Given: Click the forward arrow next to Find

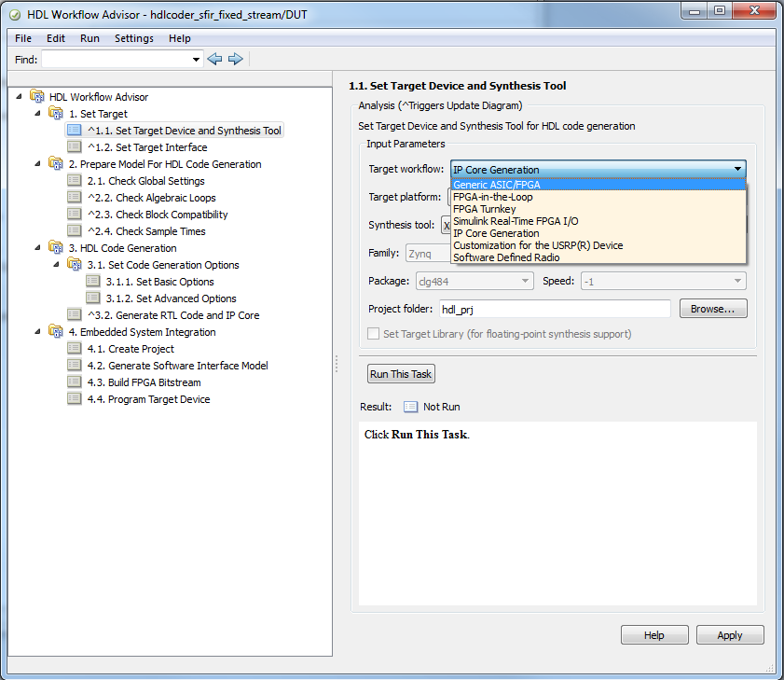Looking at the screenshot, I should pyautogui.click(x=236, y=59).
